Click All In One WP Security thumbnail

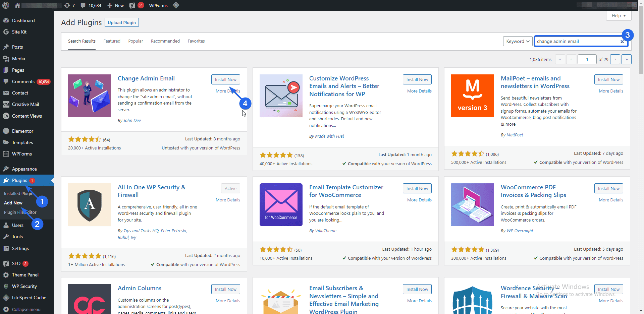click(90, 205)
